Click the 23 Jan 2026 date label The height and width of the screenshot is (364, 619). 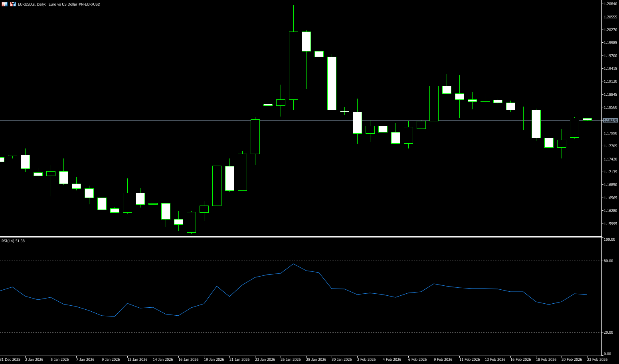pos(265,360)
